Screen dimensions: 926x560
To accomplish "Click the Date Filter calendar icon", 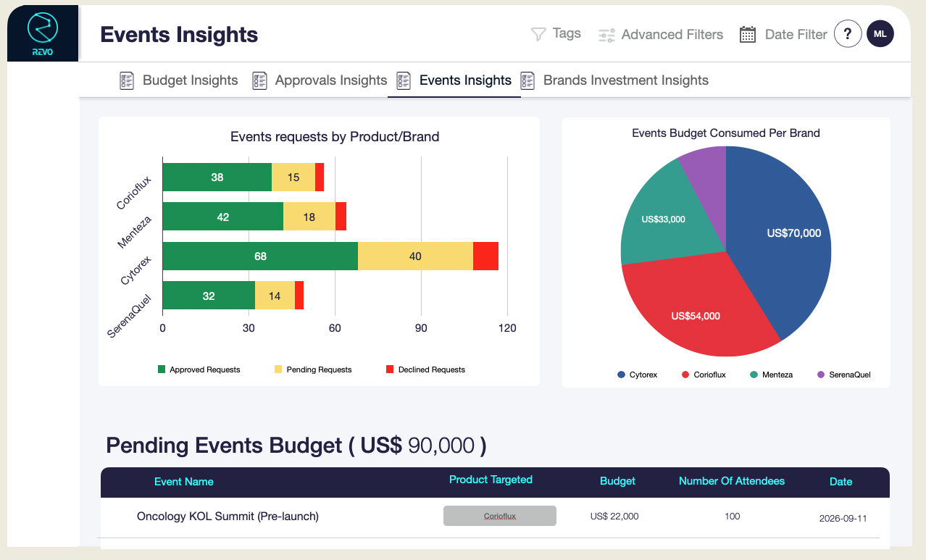I will point(748,35).
